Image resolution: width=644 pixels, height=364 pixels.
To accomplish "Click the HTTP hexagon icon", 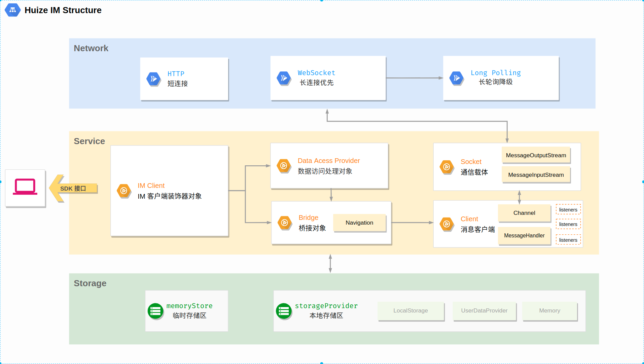I will pyautogui.click(x=153, y=78).
